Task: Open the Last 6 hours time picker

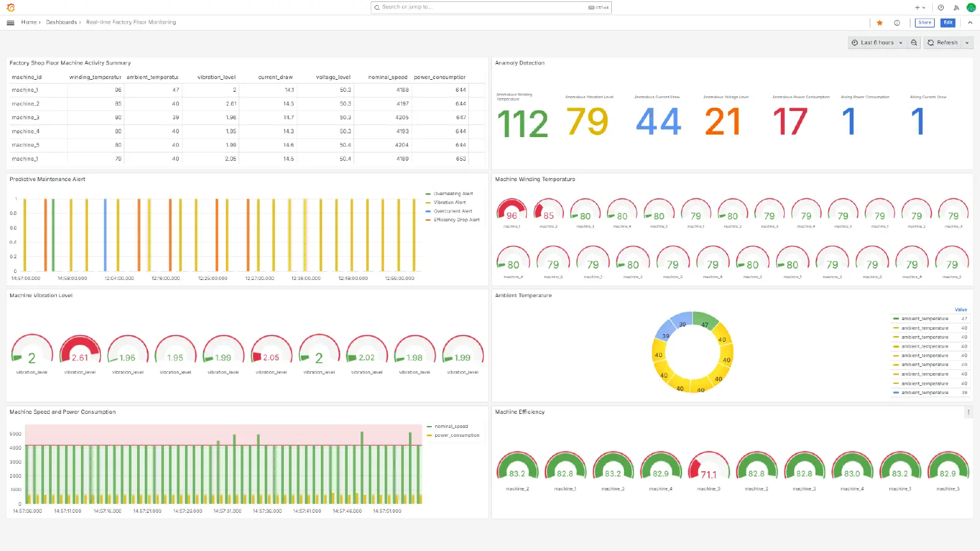Action: coord(877,43)
